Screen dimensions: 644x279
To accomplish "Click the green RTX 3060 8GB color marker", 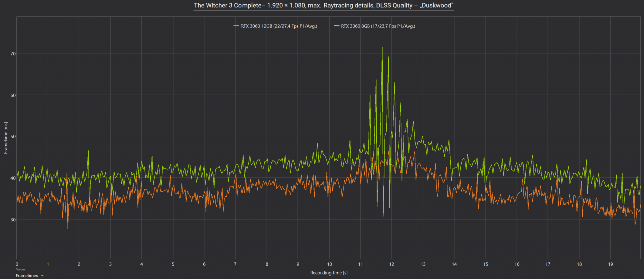I will tap(337, 26).
